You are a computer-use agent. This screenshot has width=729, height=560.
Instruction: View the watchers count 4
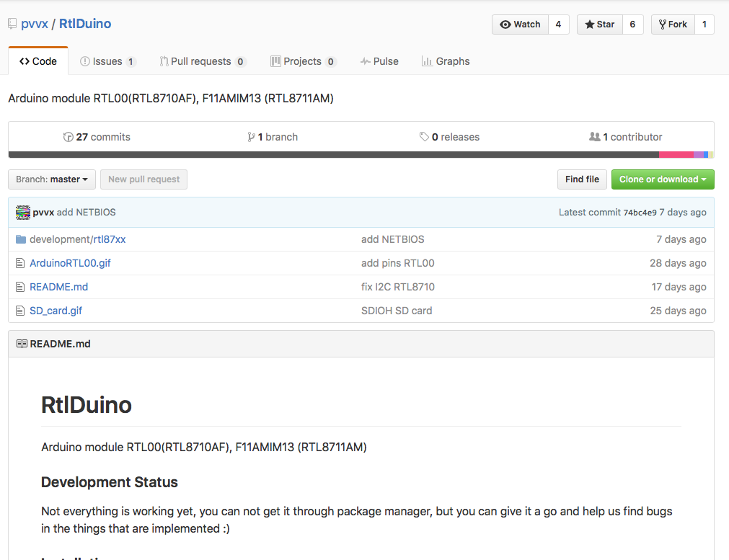tap(558, 25)
